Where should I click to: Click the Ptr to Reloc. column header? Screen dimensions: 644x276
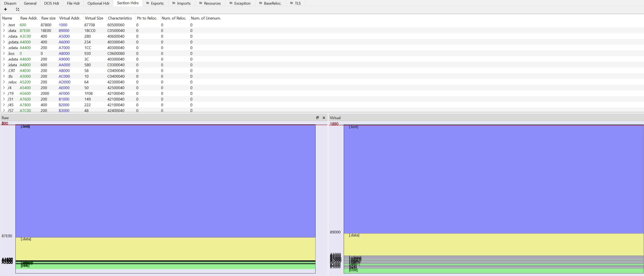(147, 18)
